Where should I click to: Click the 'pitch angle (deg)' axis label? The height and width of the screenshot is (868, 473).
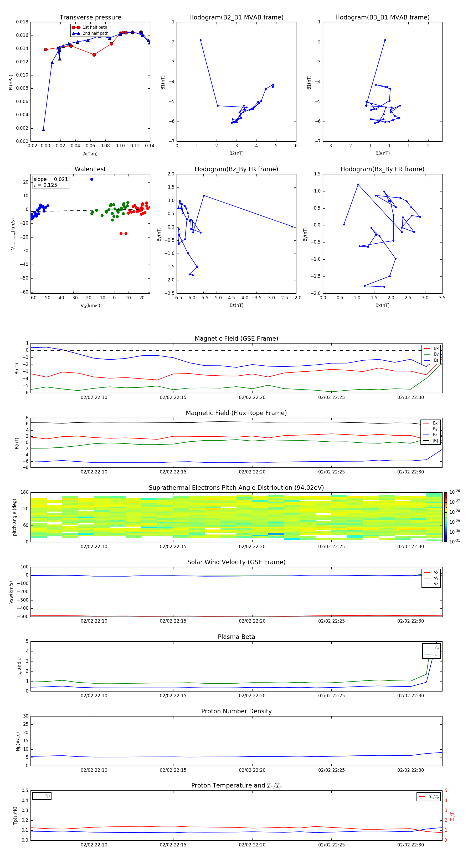click(x=14, y=517)
